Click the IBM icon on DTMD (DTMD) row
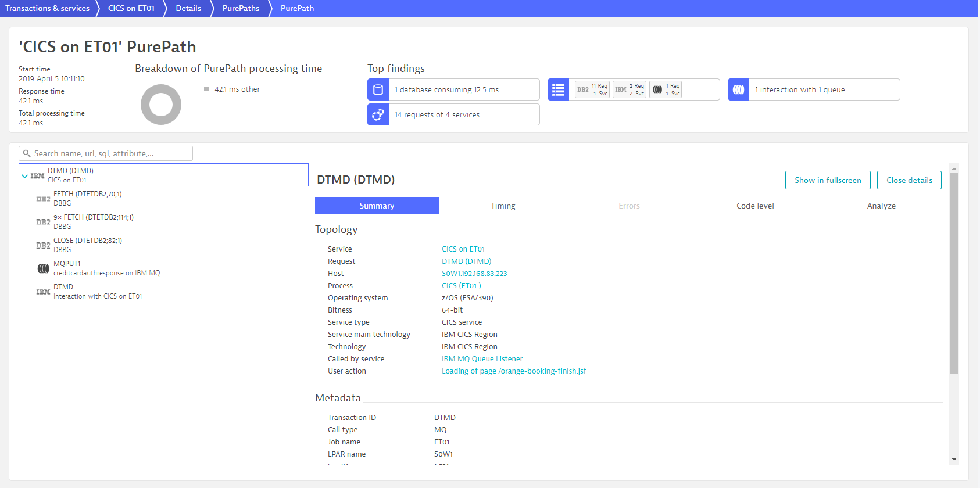Viewport: 980px width, 488px height. point(37,175)
